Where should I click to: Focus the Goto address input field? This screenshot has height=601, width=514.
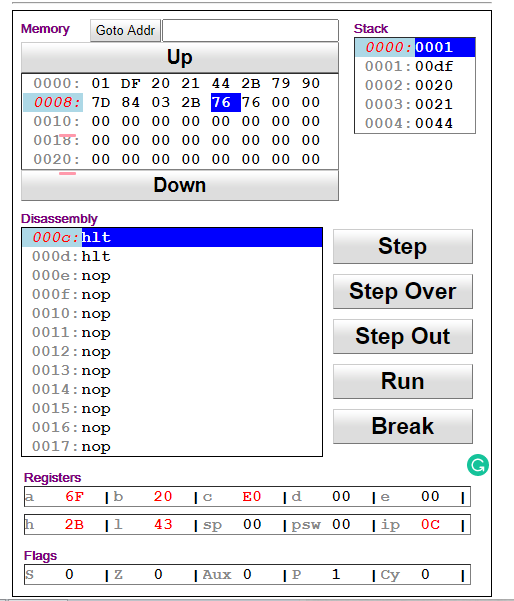tap(251, 30)
